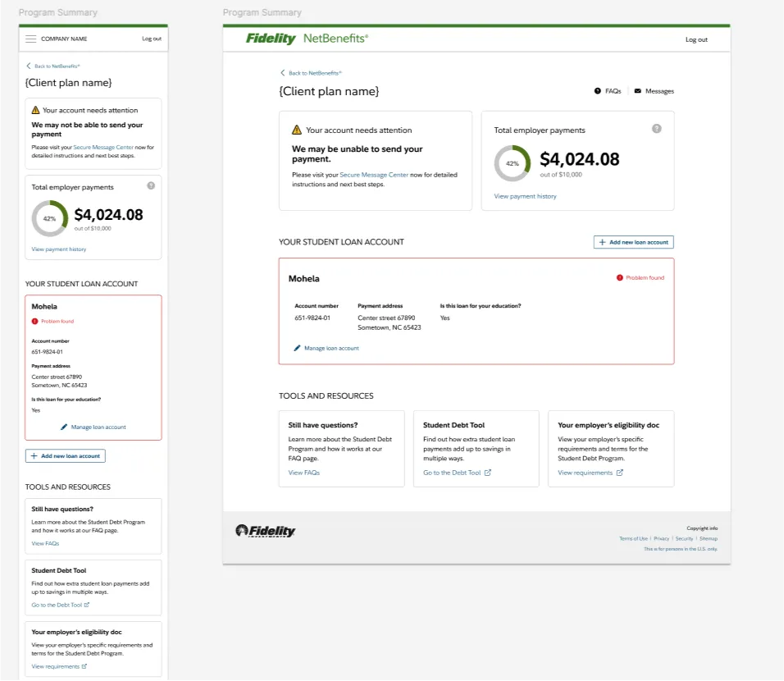Click the 42% progress ring in mobile view

[x=49, y=219]
